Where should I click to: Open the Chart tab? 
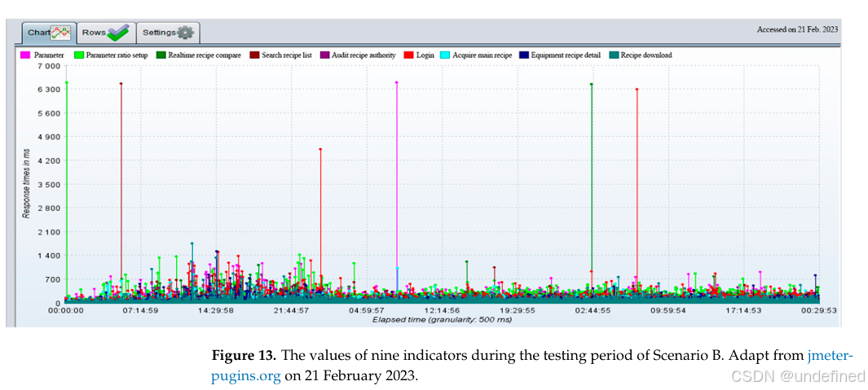48,33
